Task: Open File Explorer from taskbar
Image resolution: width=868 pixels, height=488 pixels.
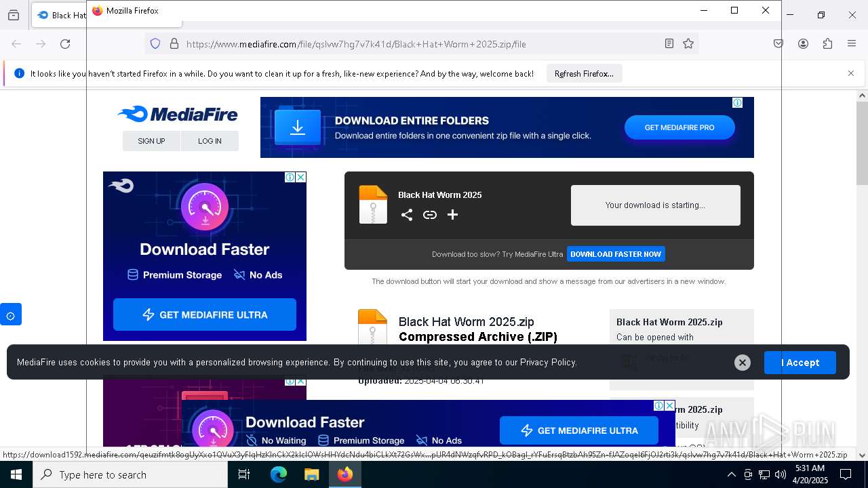Action: coord(311,474)
